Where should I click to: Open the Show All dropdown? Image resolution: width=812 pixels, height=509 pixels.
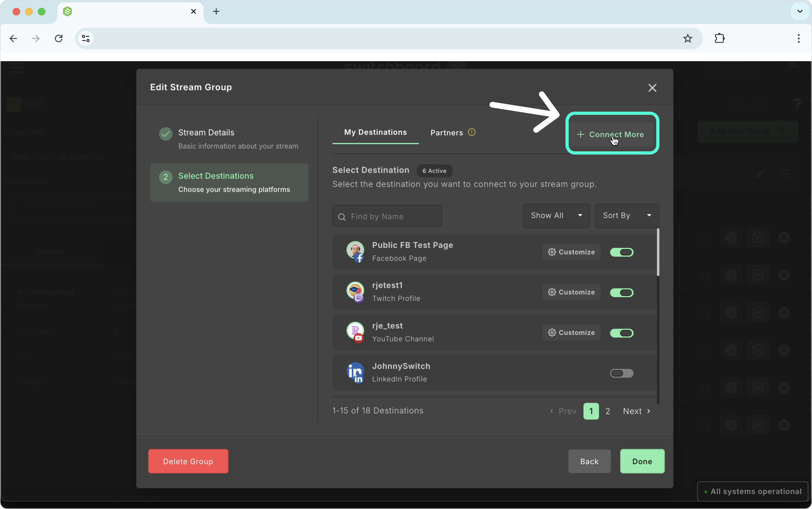556,215
